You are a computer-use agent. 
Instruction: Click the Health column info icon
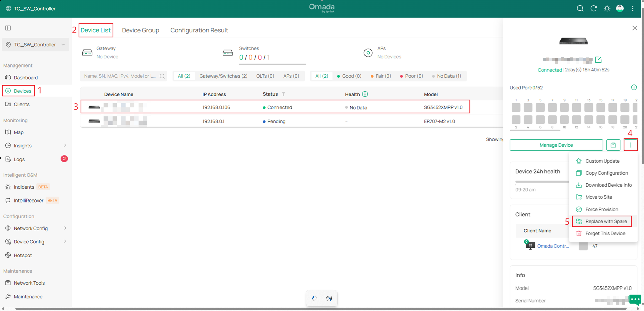point(365,94)
